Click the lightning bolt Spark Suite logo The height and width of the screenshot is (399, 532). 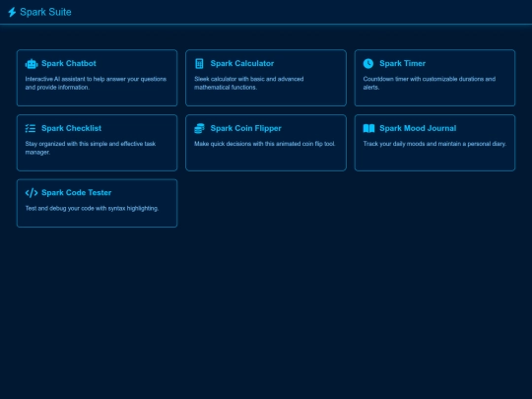click(x=12, y=12)
